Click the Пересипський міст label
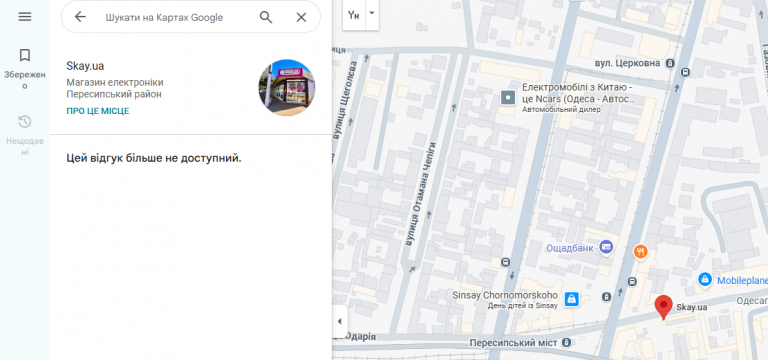Viewport: 768px width, 360px height. [513, 343]
